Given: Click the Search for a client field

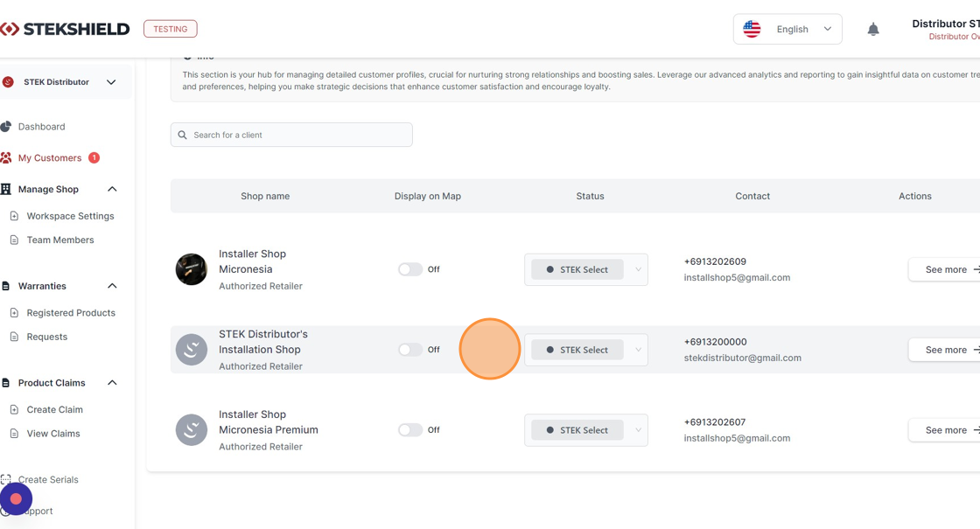Looking at the screenshot, I should click(291, 135).
